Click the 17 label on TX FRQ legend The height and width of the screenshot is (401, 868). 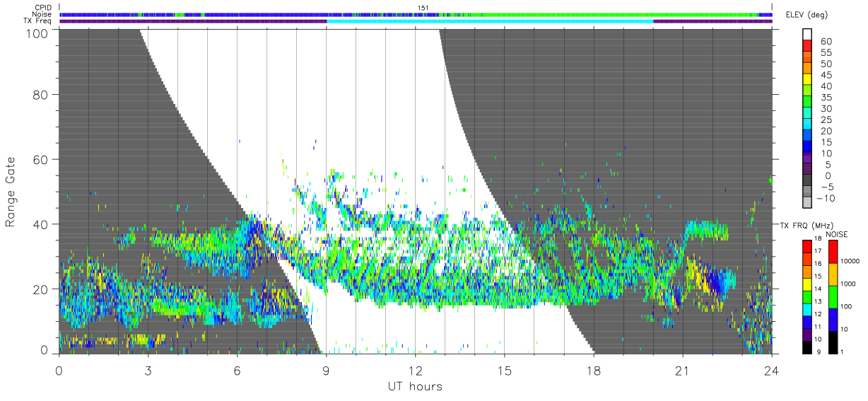(x=819, y=251)
